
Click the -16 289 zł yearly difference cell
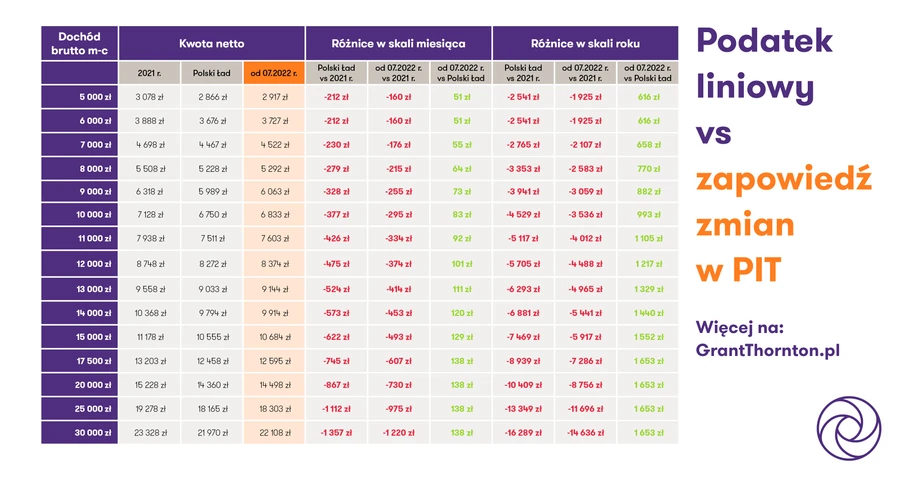click(523, 432)
